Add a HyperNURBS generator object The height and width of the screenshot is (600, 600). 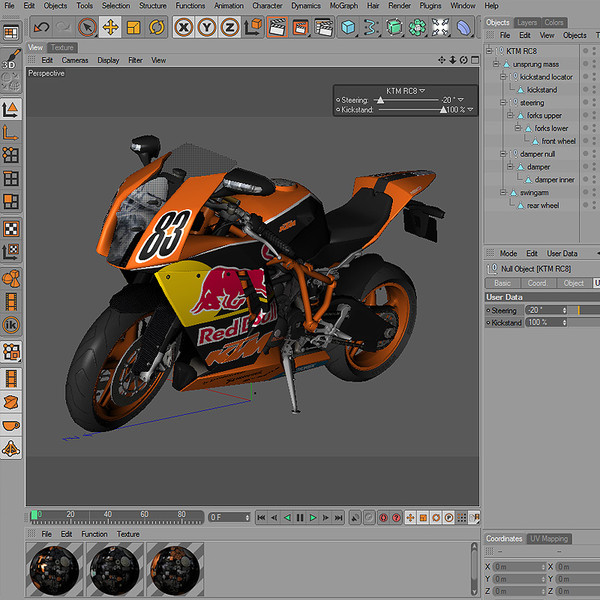coord(394,28)
